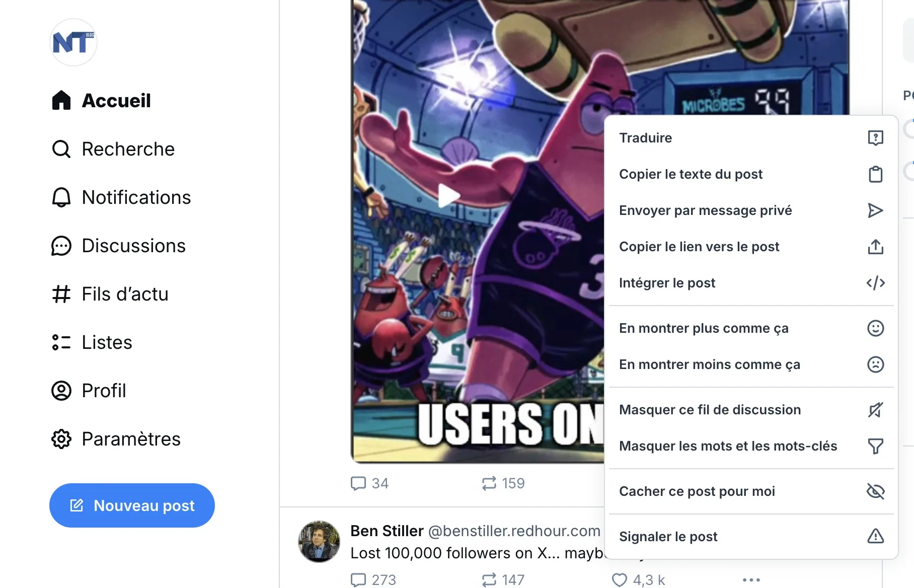The height and width of the screenshot is (588, 914).
Task: Play the Patrick basketball video
Action: pos(448,195)
